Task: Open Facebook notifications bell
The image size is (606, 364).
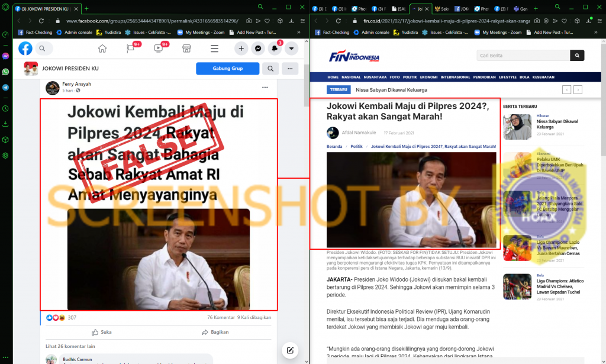Action: tap(275, 49)
